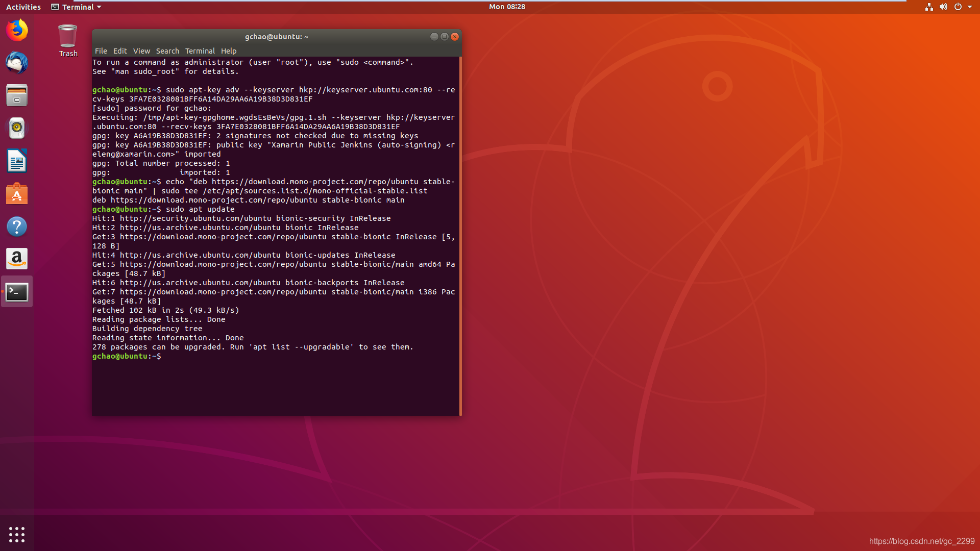Screen dimensions: 980x551
Task: Launch Rhythmbox music player icon
Action: pos(17,128)
